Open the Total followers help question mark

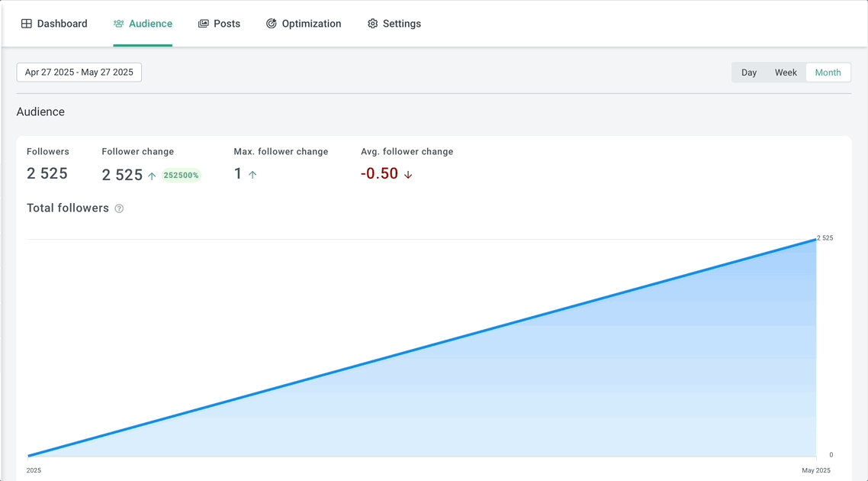tap(119, 208)
